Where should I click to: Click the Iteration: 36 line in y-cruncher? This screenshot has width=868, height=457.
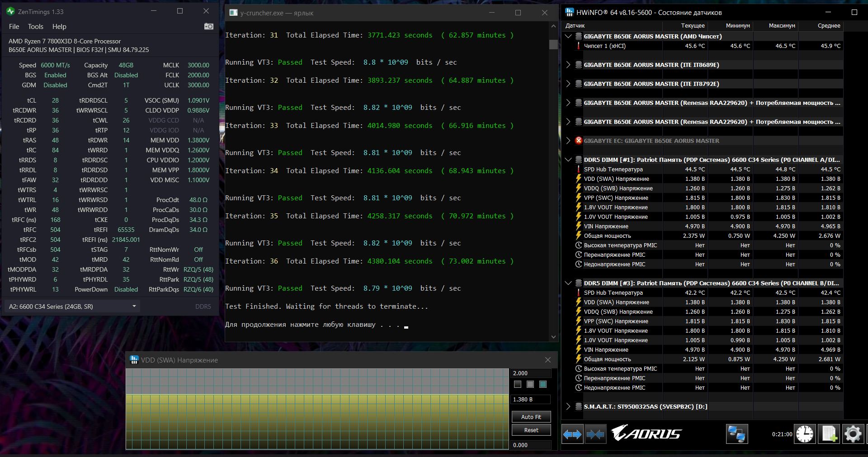pyautogui.click(x=369, y=261)
